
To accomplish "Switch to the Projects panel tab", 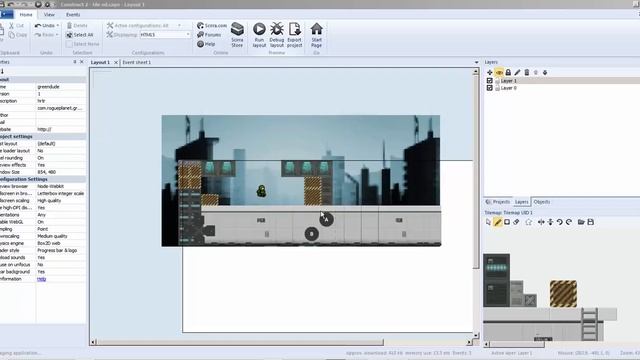I will [x=498, y=202].
